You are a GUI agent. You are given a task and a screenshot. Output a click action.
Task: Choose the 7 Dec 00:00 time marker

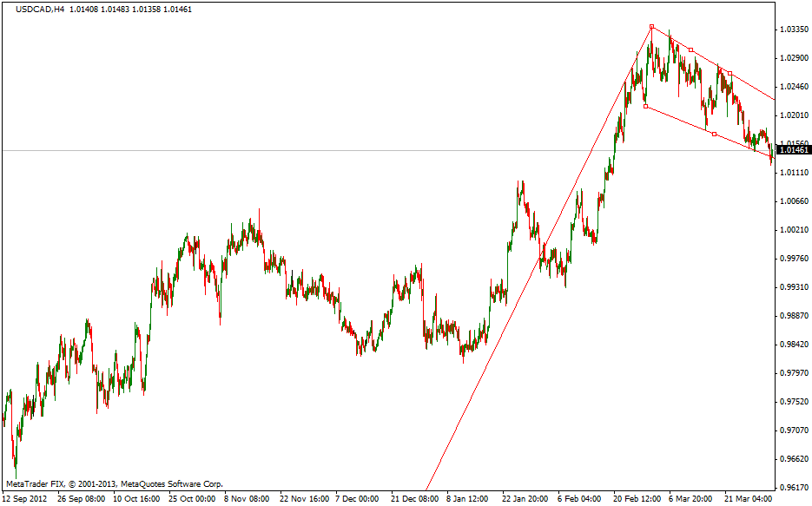tap(360, 499)
